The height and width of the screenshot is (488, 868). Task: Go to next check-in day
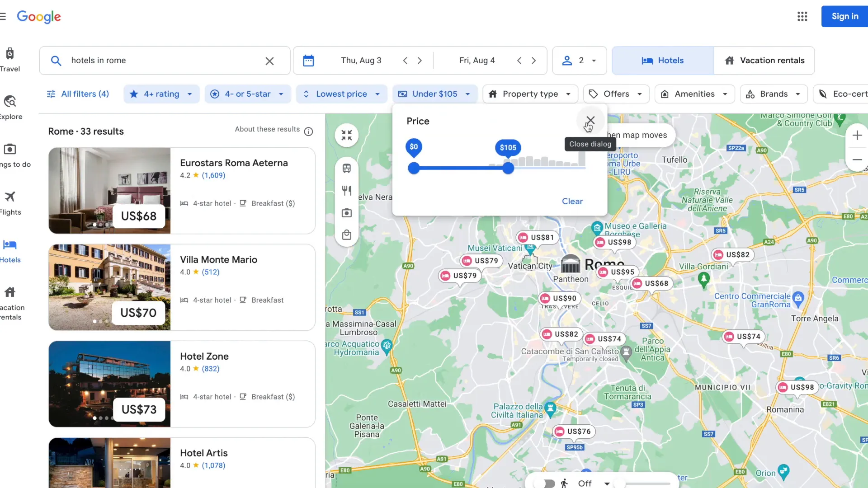(x=420, y=61)
